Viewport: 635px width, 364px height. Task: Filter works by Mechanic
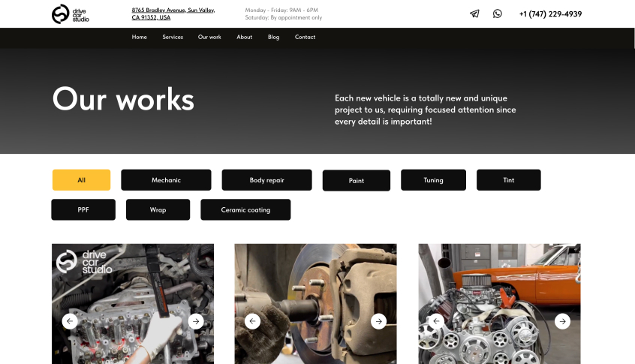(x=166, y=180)
